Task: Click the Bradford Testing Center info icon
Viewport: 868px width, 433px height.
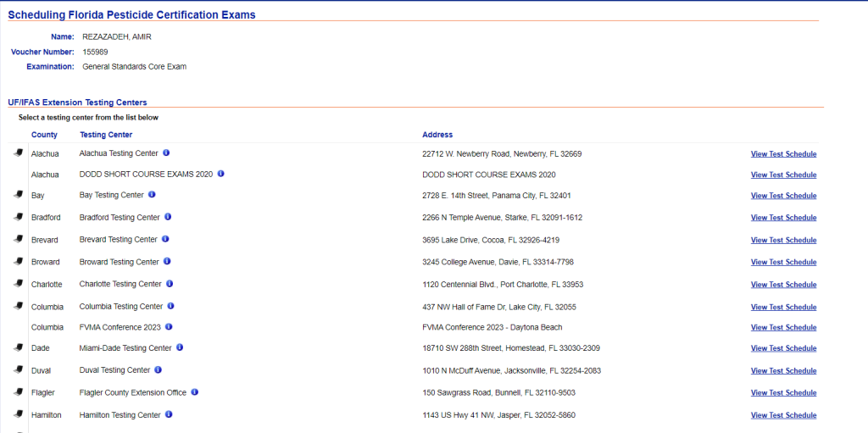Action: [x=168, y=217]
